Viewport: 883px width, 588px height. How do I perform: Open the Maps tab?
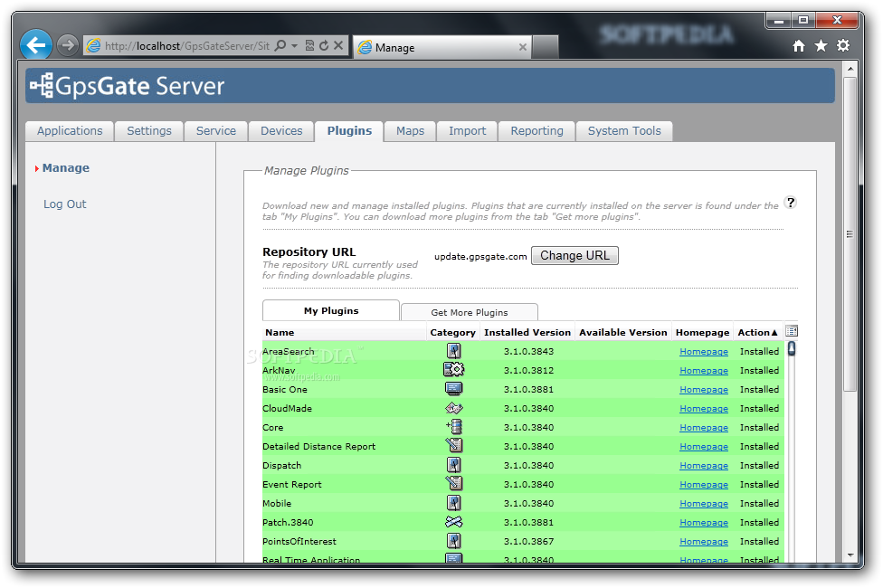tap(411, 130)
